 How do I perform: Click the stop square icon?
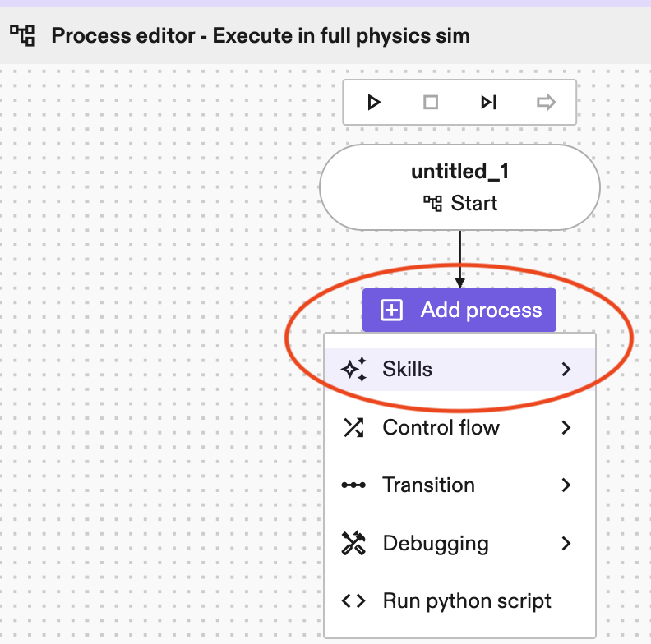[431, 103]
